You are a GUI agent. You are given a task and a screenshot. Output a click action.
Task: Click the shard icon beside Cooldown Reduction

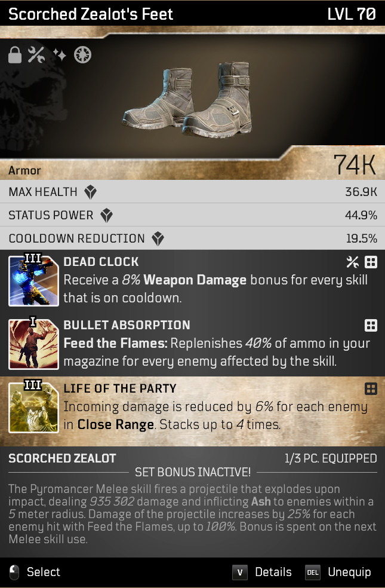(158, 239)
